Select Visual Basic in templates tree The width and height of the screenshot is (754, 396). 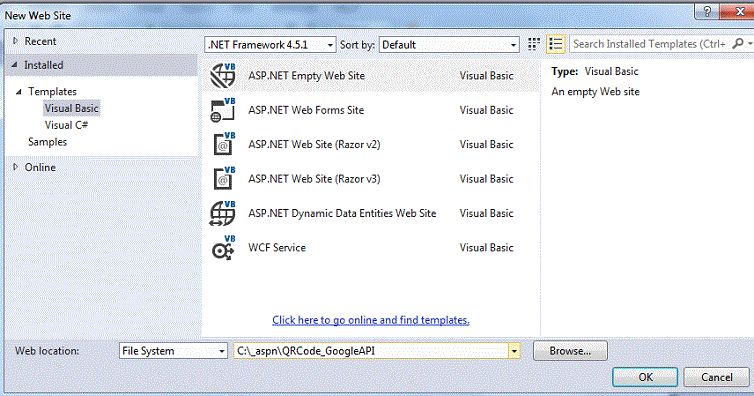(72, 108)
